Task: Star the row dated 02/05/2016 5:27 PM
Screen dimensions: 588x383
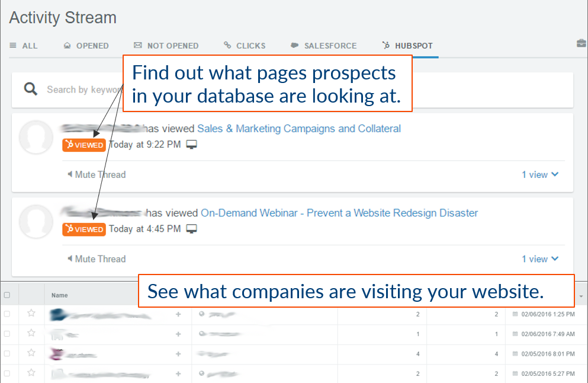Action: click(31, 373)
